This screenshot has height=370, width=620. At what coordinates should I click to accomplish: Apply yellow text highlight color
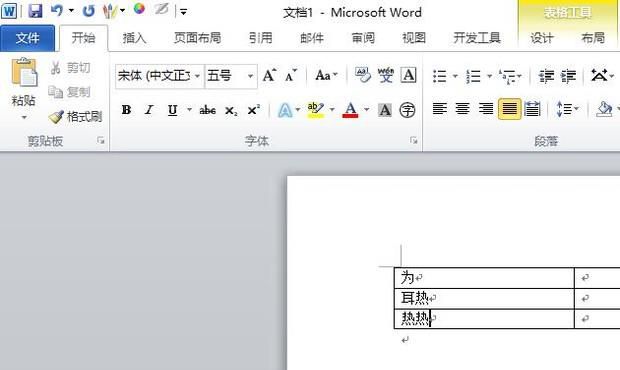pyautogui.click(x=316, y=110)
